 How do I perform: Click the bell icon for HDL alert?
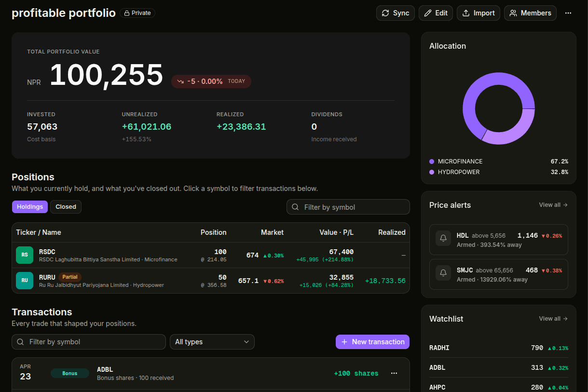click(443, 240)
